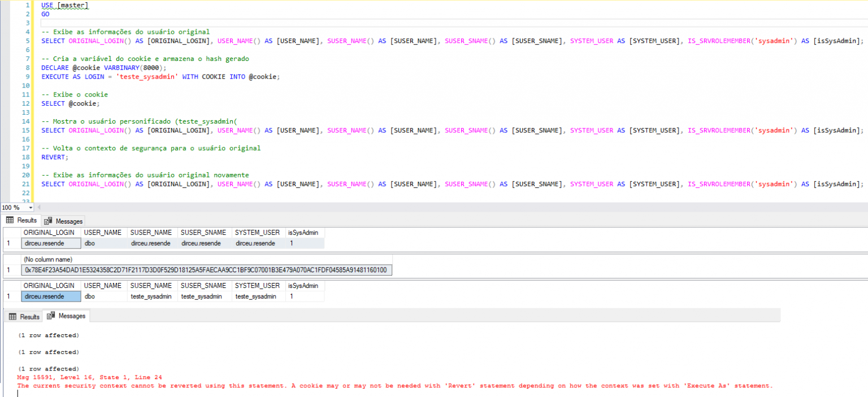
Task: Click the dirceu.resende cell in the first grid
Action: 51,243
